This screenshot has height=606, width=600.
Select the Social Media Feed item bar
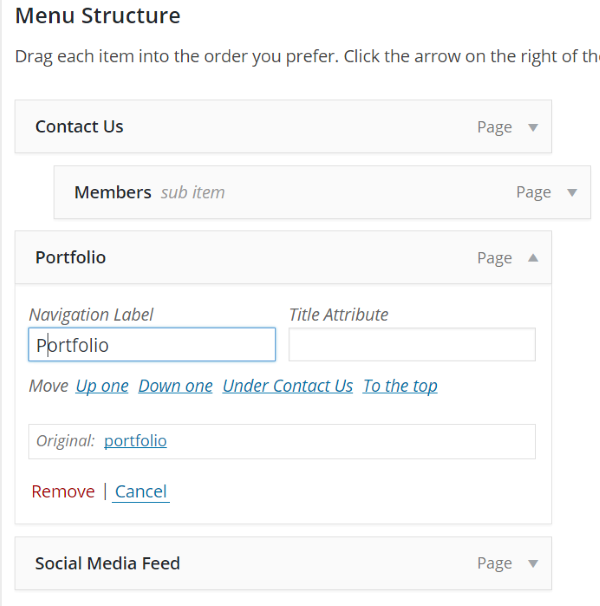coord(283,563)
